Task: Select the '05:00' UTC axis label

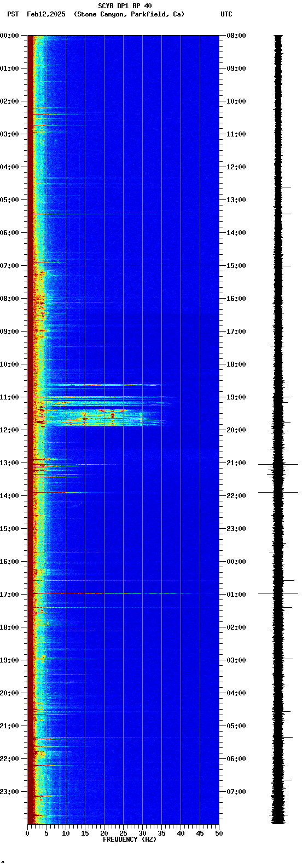Action: point(236,726)
